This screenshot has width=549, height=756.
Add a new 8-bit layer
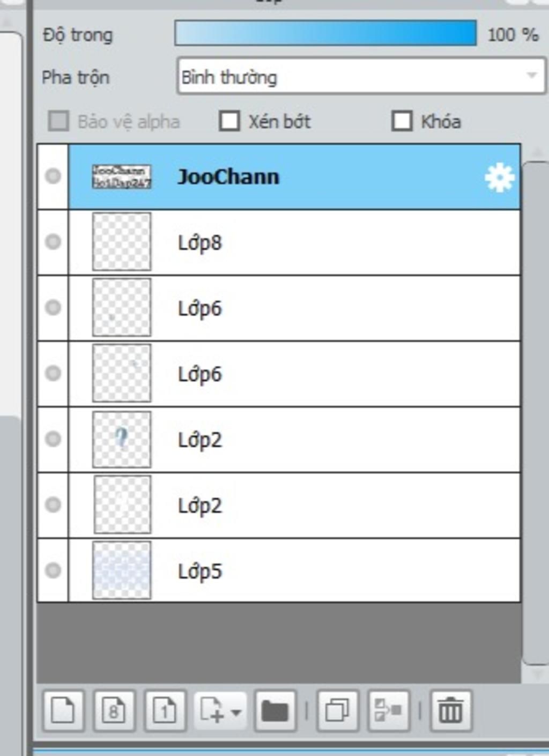point(114,711)
